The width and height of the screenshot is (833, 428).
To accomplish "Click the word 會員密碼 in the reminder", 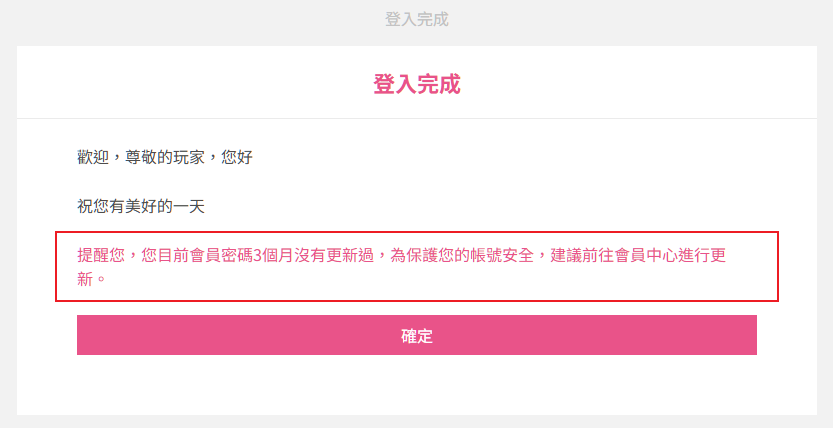I will (x=221, y=255).
